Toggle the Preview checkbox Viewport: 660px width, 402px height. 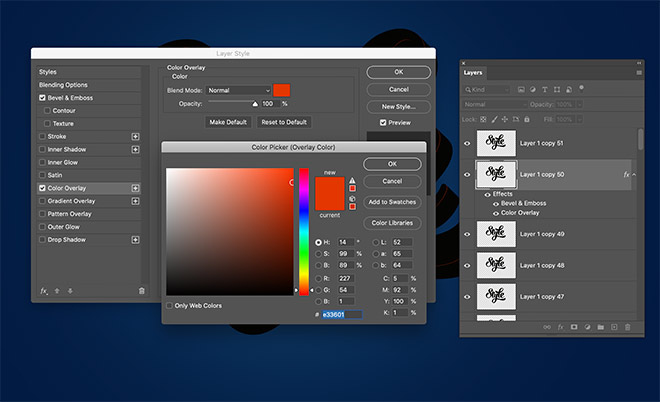[x=371, y=123]
